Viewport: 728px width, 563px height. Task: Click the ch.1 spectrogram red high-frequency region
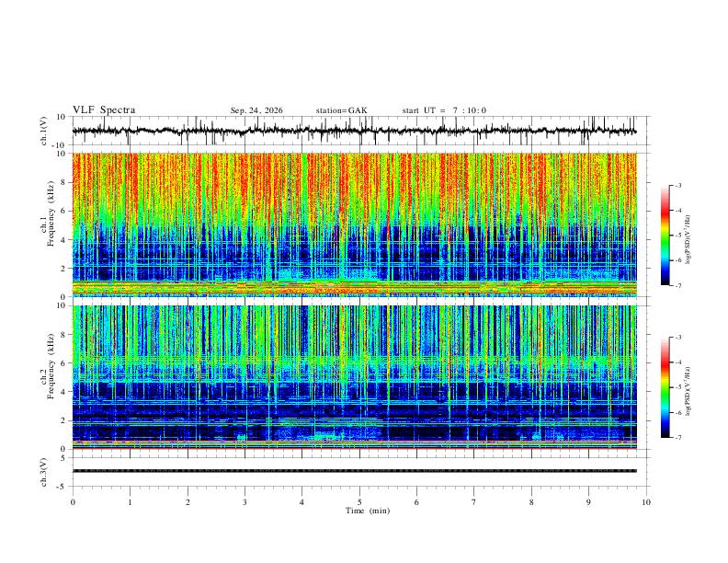[354, 186]
